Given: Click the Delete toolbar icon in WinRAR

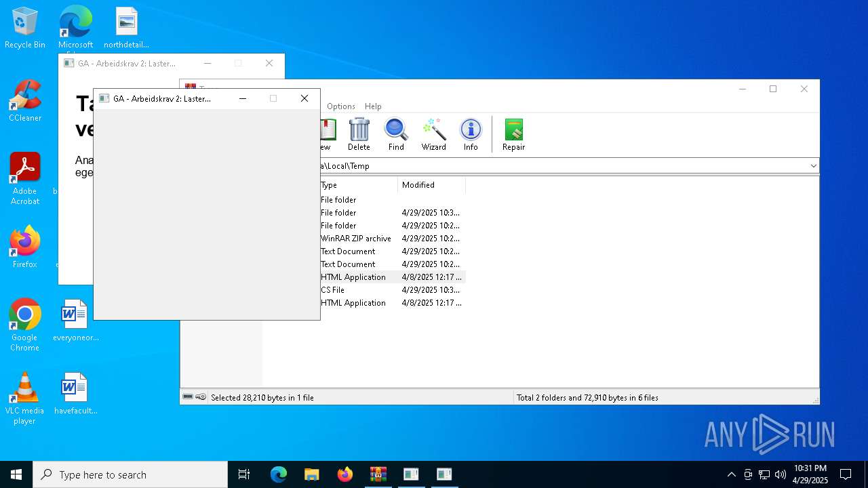Looking at the screenshot, I should click(359, 134).
